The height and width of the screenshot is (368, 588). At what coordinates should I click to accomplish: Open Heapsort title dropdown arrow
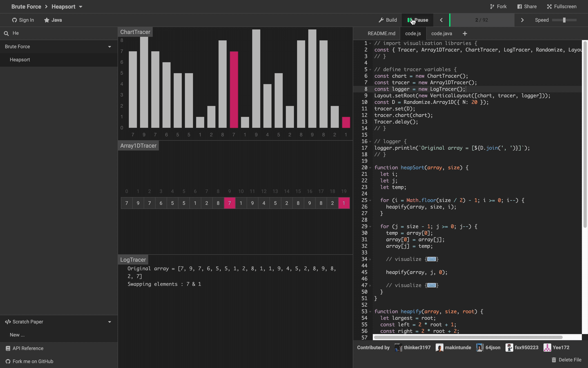[81, 7]
